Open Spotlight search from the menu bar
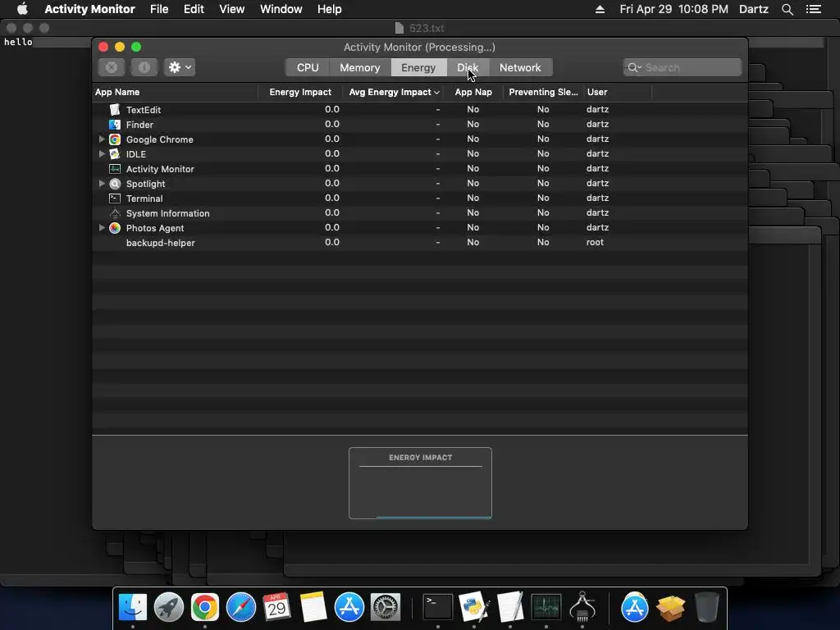The image size is (840, 630). pos(787,9)
